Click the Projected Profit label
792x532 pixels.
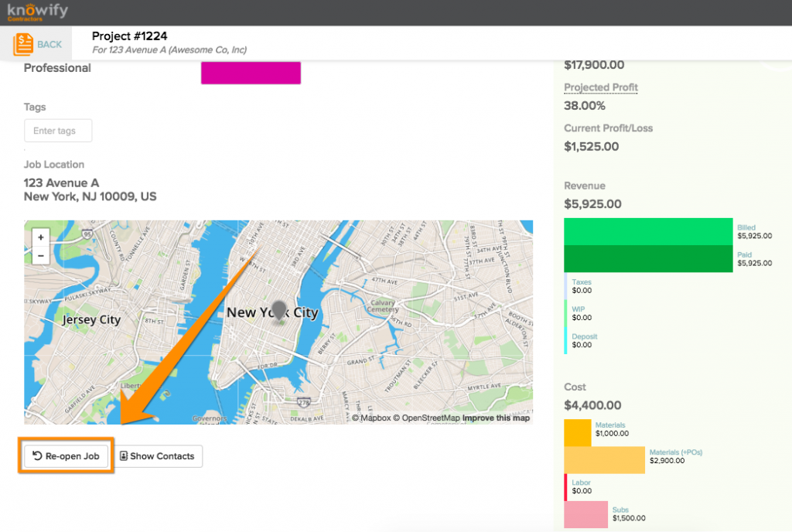pos(601,87)
